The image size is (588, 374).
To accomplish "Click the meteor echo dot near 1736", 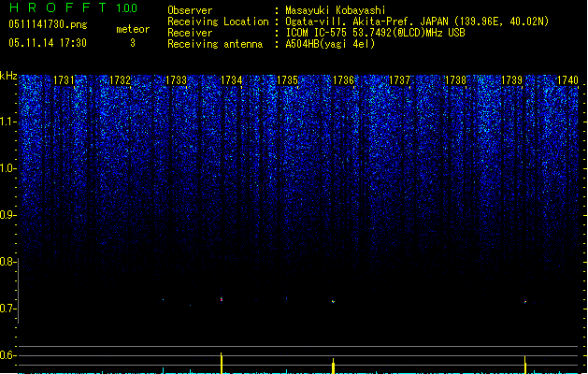I will tap(333, 301).
